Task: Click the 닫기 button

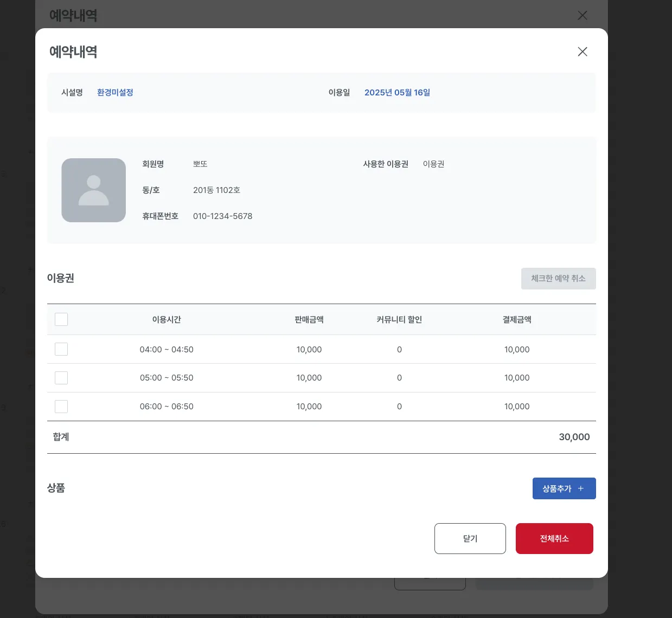Action: [470, 538]
